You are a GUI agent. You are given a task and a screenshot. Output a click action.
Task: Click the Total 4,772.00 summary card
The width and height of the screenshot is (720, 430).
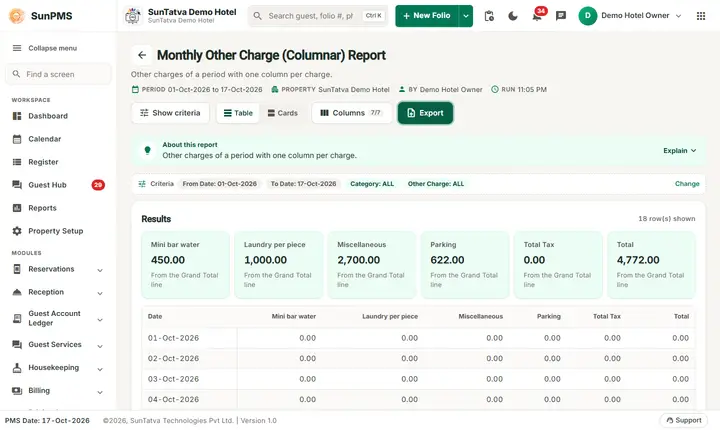pos(651,265)
